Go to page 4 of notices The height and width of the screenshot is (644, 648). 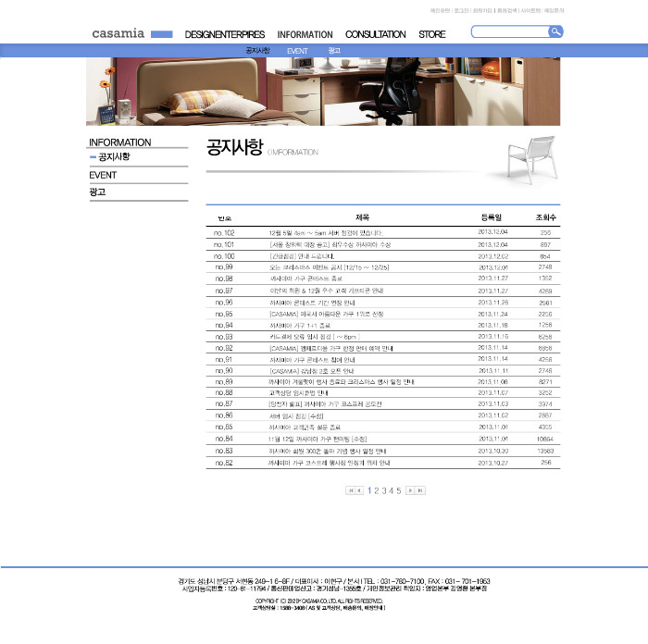click(391, 490)
